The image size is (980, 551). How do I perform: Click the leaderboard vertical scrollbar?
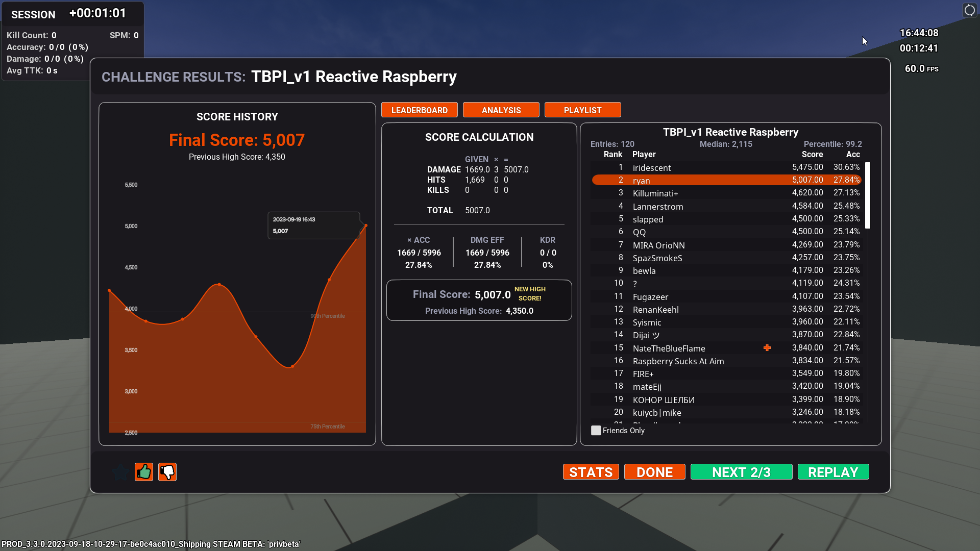pos(867,195)
